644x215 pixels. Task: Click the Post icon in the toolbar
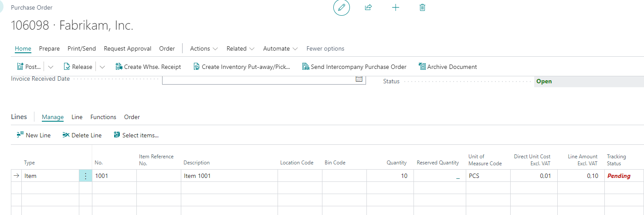click(20, 67)
